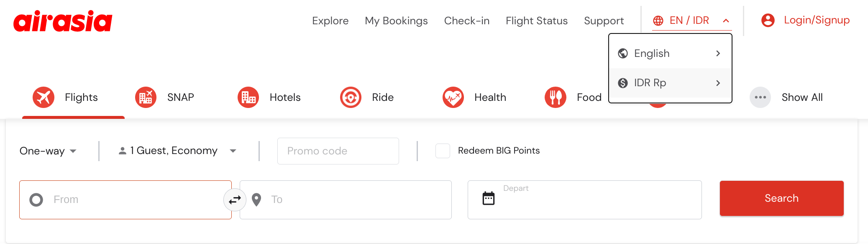
Task: Enable Redeem BIG Points checkbox
Action: 443,151
